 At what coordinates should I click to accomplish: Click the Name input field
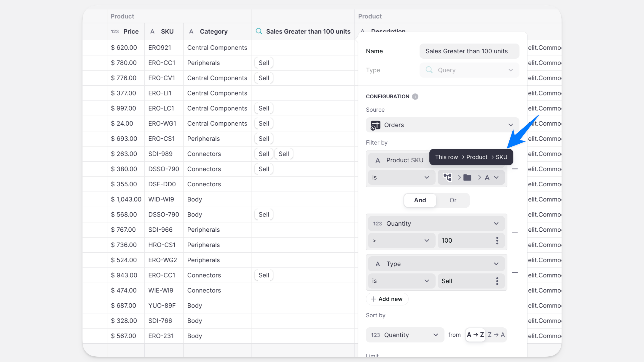pos(469,51)
